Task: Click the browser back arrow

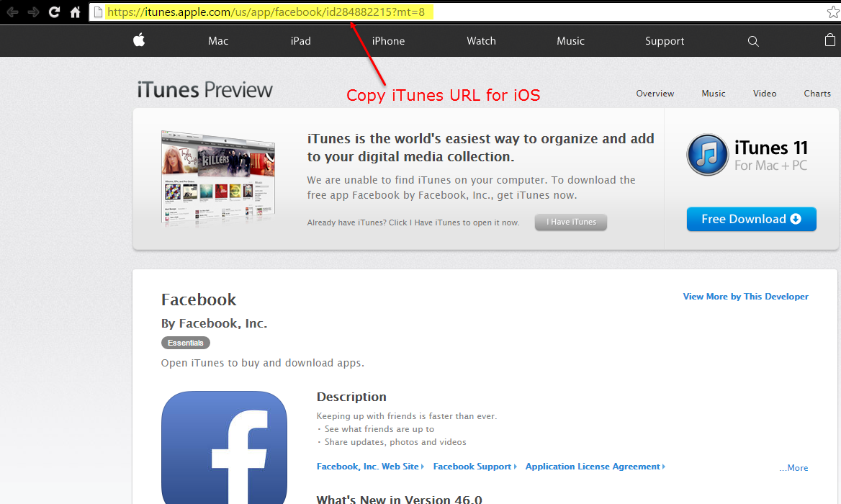Action: (12, 12)
